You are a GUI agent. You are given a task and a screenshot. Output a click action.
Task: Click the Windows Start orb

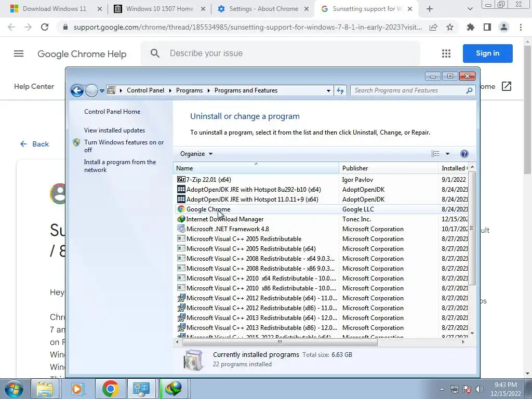point(14,389)
